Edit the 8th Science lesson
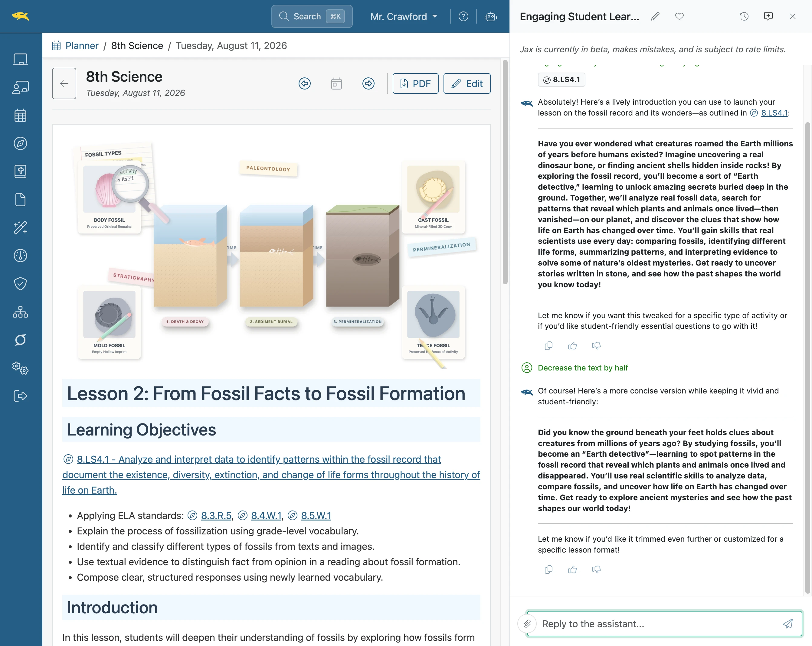812x646 pixels. tap(467, 83)
